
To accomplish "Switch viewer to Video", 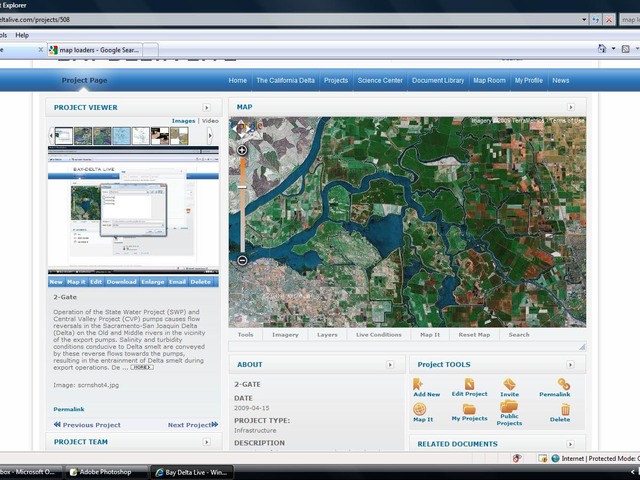I will (x=210, y=121).
